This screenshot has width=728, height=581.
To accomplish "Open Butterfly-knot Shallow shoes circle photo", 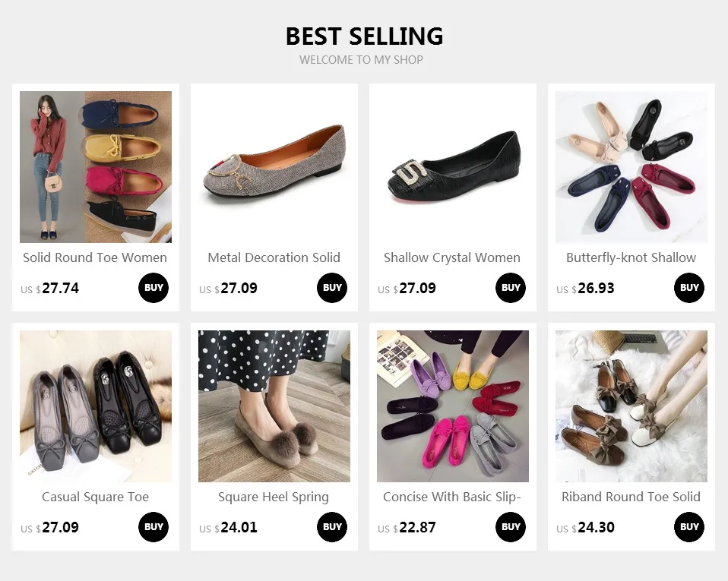I will [631, 167].
